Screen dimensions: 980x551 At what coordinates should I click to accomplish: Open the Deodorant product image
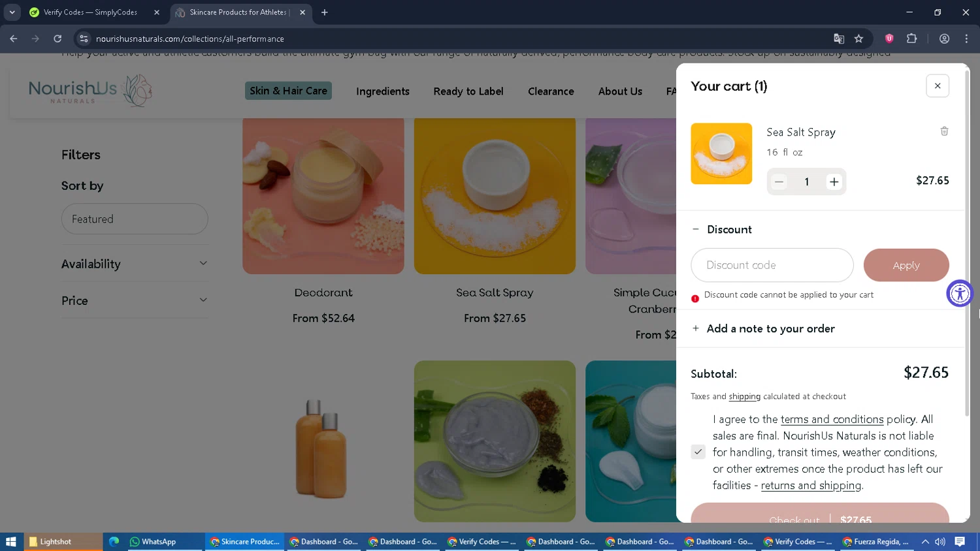323,196
